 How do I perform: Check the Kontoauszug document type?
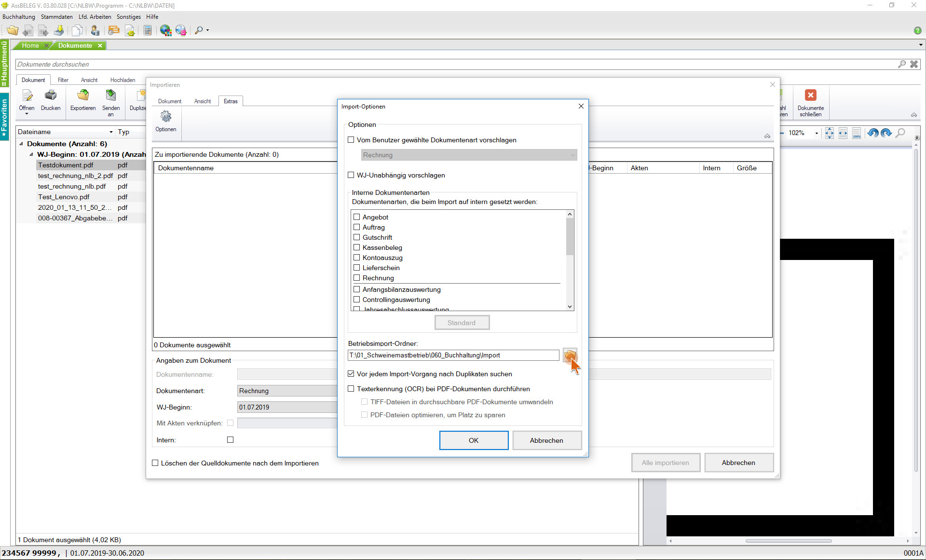point(357,258)
